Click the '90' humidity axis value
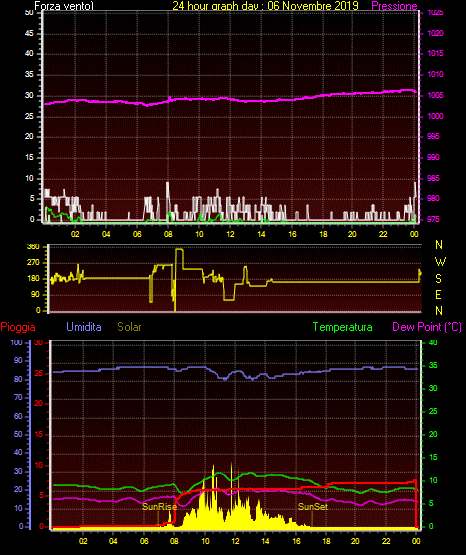466x555 pixels. pyautogui.click(x=18, y=360)
